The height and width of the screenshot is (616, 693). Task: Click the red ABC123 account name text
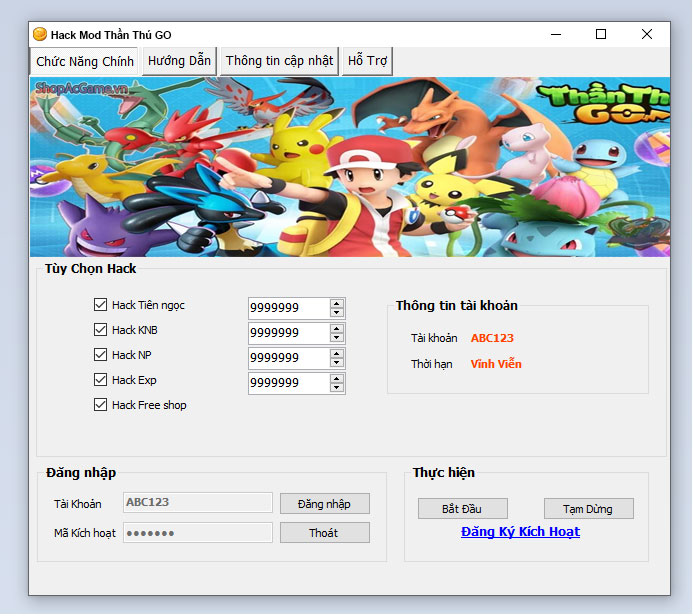(492, 338)
